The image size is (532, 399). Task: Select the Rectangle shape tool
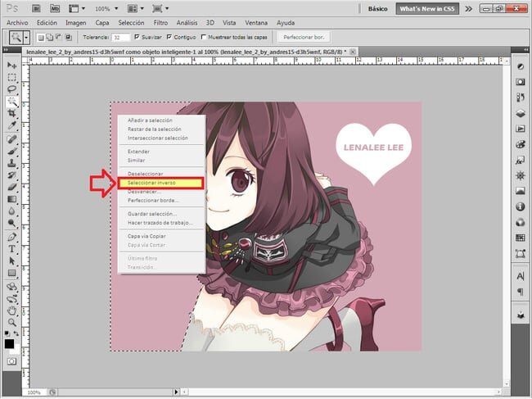click(x=12, y=273)
